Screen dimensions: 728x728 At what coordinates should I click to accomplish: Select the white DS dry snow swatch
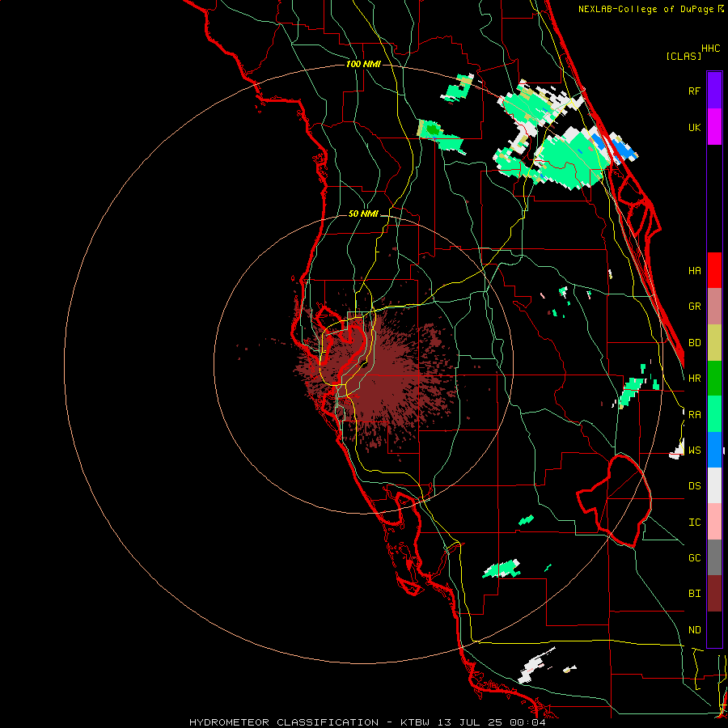click(x=714, y=485)
